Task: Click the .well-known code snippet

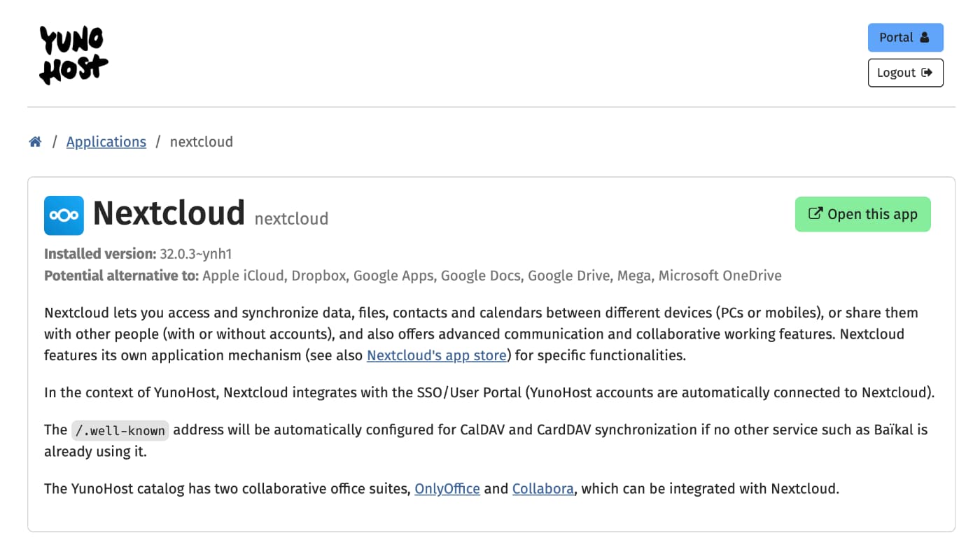Action: 120,429
